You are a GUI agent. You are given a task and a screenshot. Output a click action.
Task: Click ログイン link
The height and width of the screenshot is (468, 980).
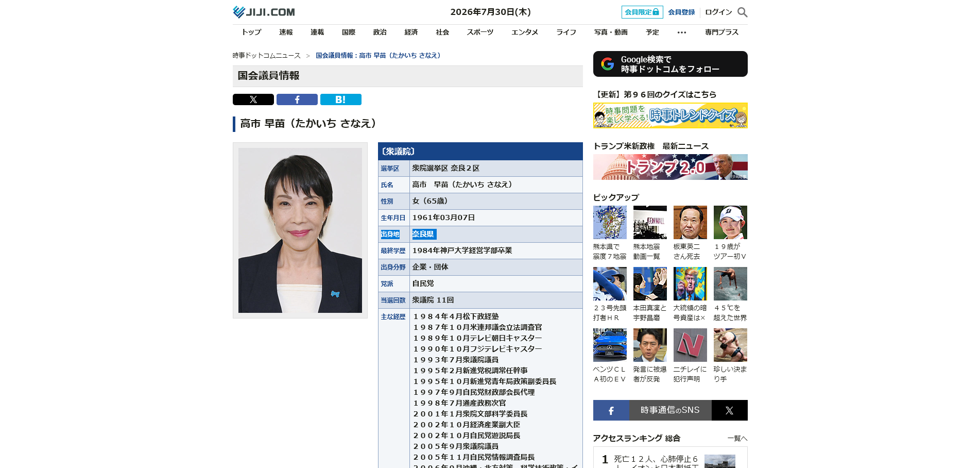click(x=718, y=12)
